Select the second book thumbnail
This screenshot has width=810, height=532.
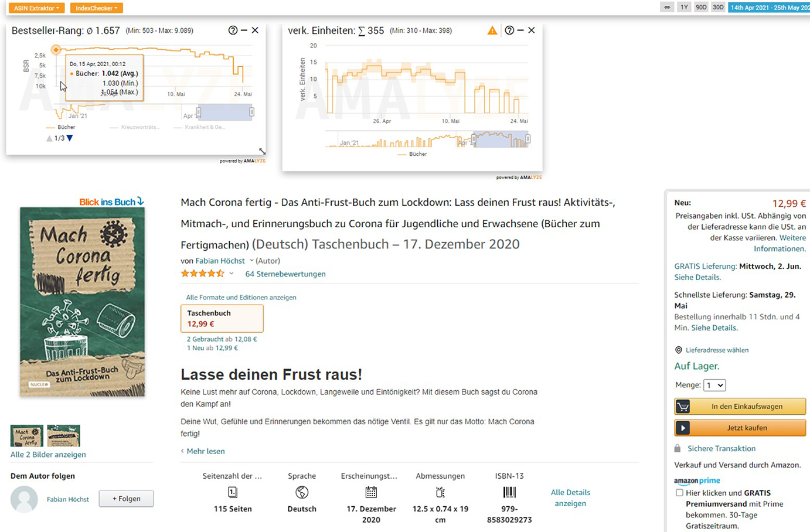pos(63,436)
